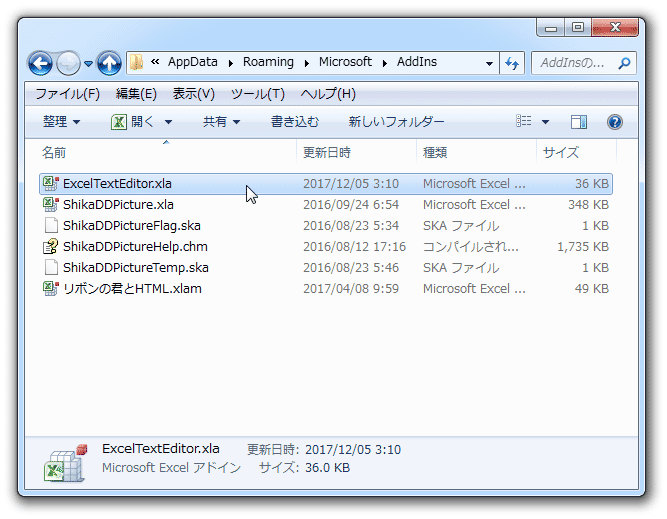Open 整理 organize dropdown
Image resolution: width=667 pixels, height=519 pixels.
pos(61,122)
